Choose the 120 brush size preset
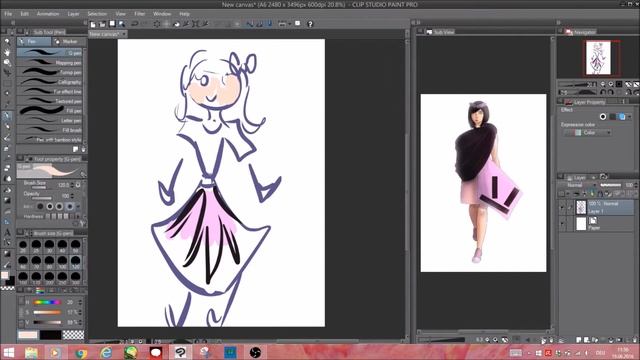This screenshot has height=360, width=640. pos(76,261)
